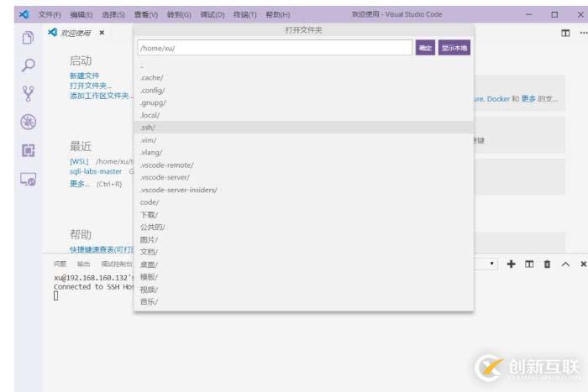This screenshot has width=588, height=392.
Task: Maximize the panel with up chevron
Action: coord(565,264)
